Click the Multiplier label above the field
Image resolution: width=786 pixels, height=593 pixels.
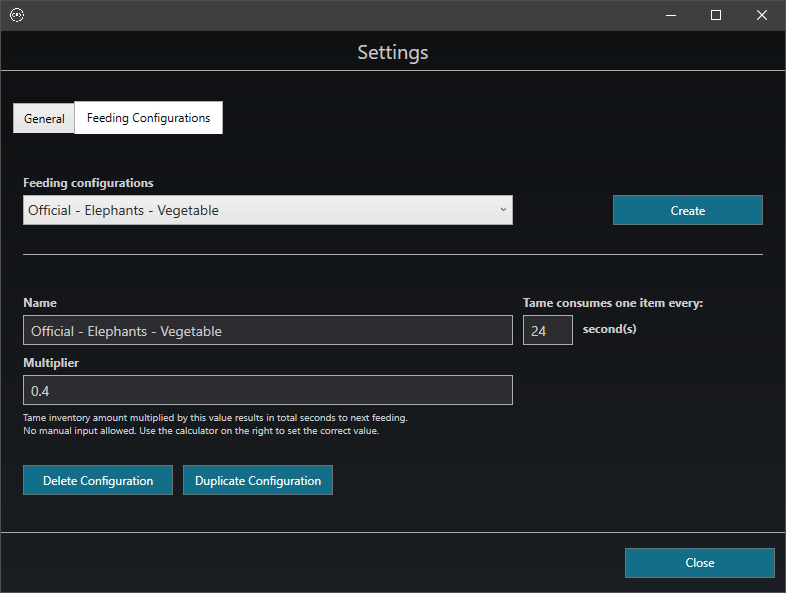tap(51, 362)
